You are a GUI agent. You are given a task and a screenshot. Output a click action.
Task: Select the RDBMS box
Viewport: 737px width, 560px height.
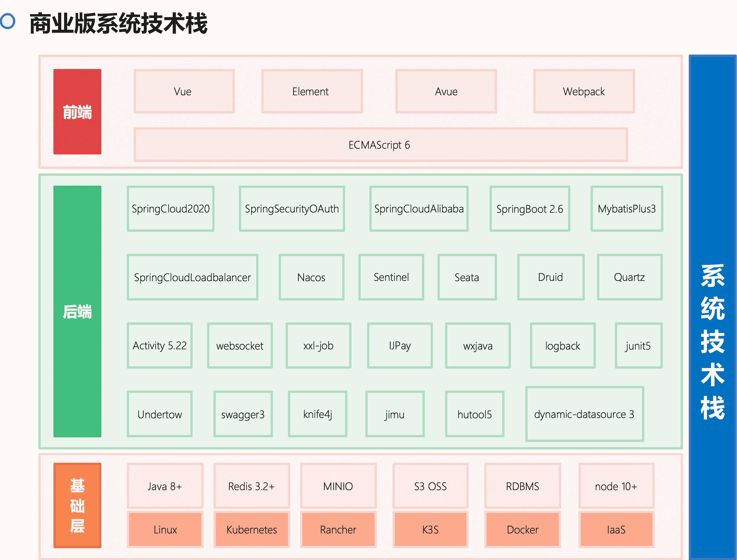pyautogui.click(x=522, y=486)
